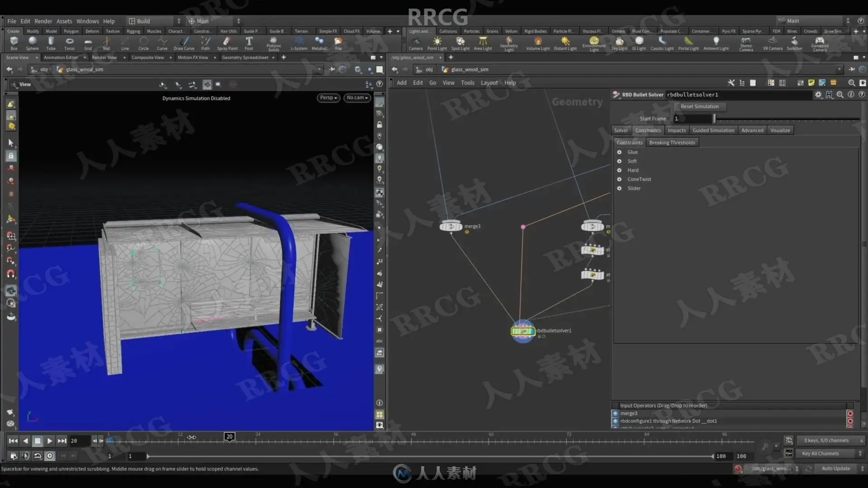This screenshot has width=868, height=488.
Task: Toggle the real-time playback clock icon
Action: (50, 456)
